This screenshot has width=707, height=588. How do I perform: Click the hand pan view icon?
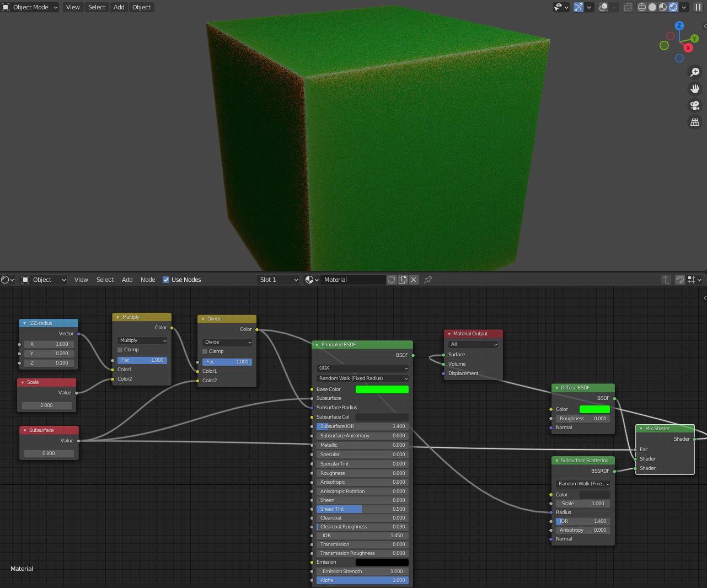(x=695, y=89)
